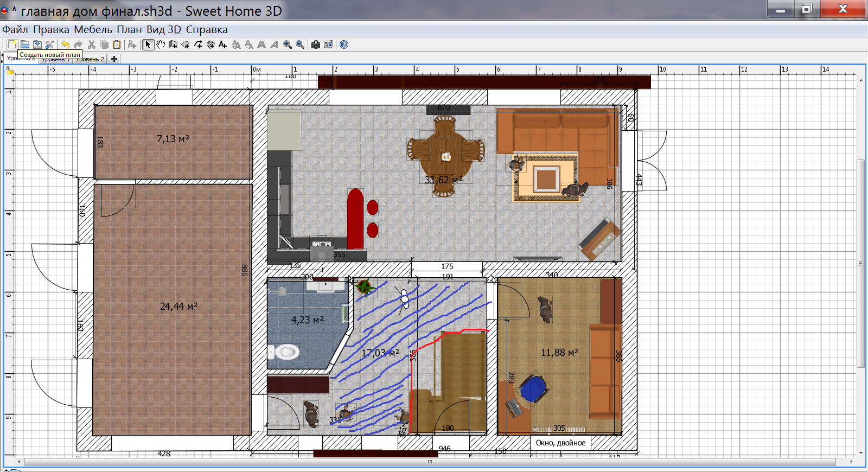Zoom out with the magnifier minus icon
868x472 pixels.
(300, 44)
